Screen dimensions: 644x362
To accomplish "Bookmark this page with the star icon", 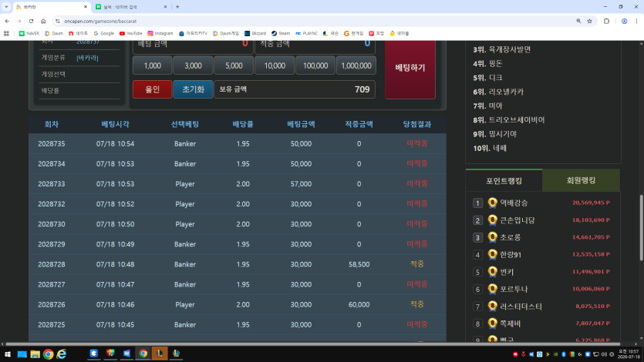I will point(589,21).
